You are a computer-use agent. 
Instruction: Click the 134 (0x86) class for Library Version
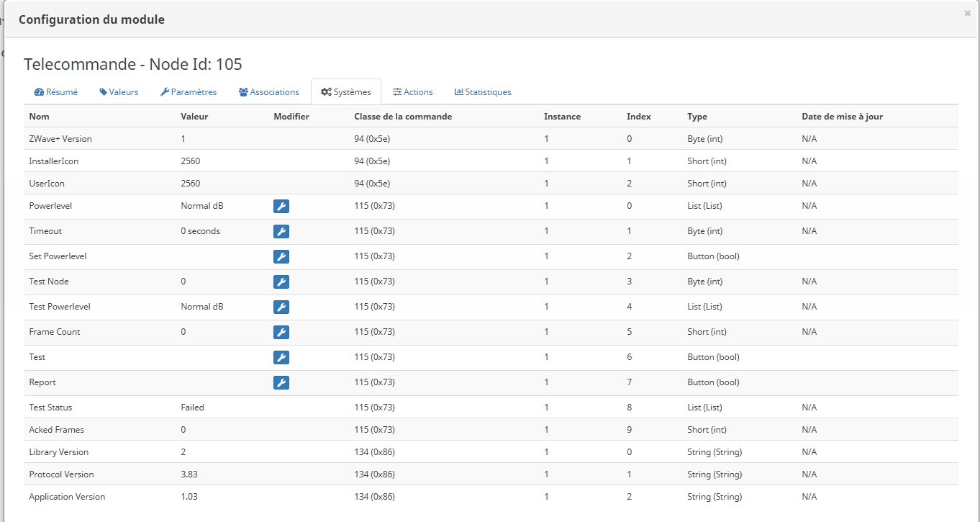(374, 452)
